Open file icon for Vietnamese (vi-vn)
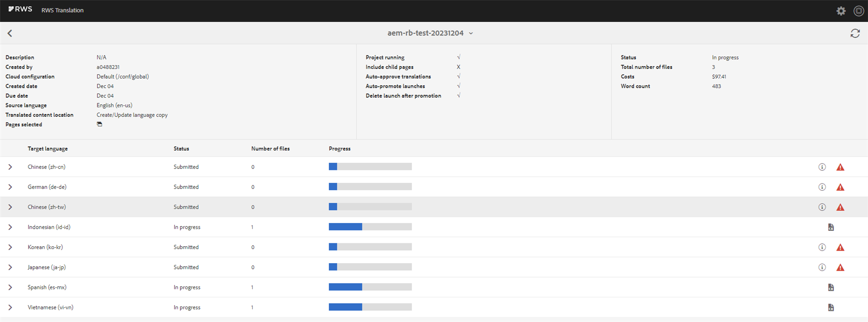Viewport: 868px width, 322px height. (831, 307)
